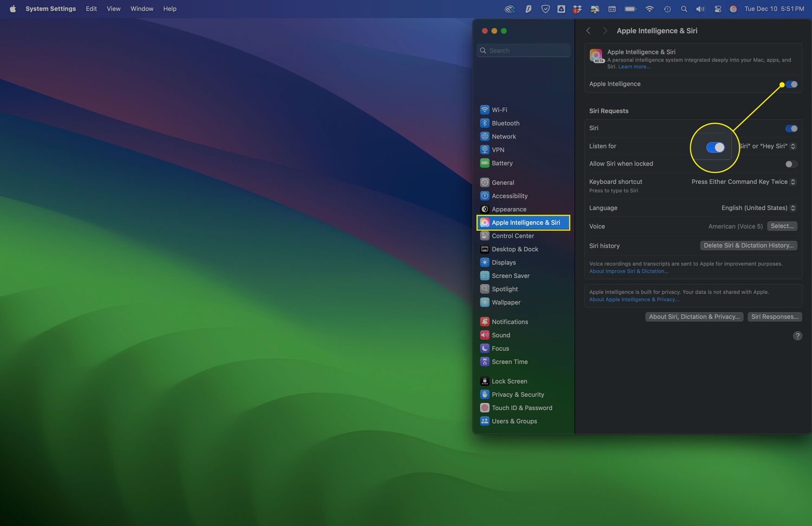Open the Window menu in menu bar
812x526 pixels.
click(142, 9)
